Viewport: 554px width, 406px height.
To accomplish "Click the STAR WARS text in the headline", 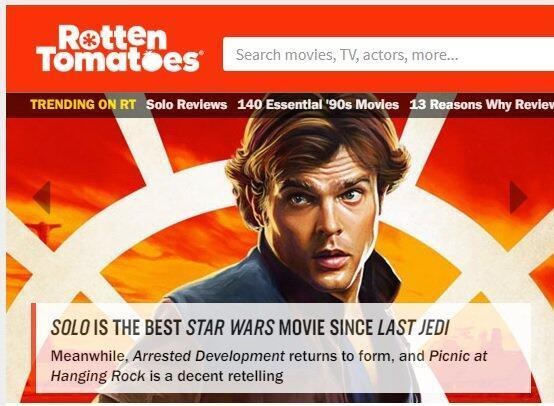I will (230, 327).
